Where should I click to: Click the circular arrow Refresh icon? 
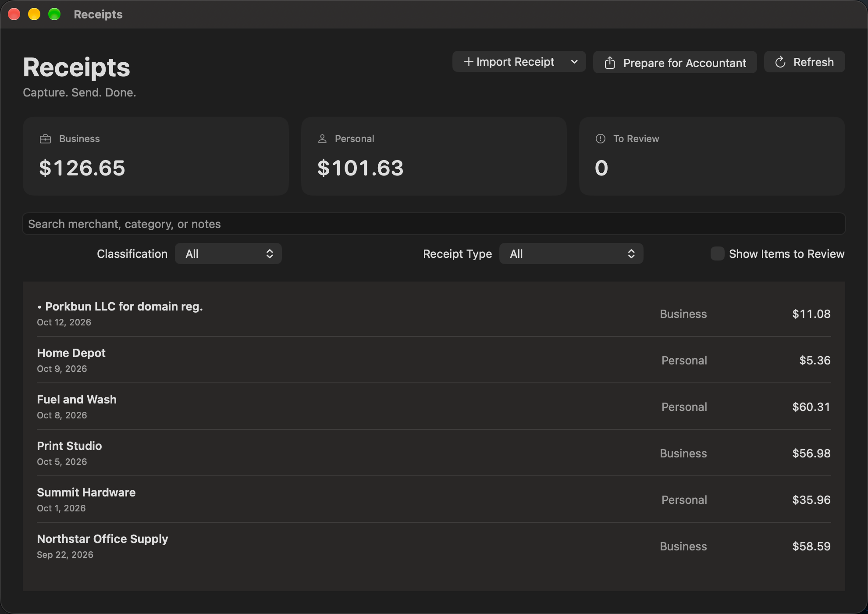(x=780, y=62)
